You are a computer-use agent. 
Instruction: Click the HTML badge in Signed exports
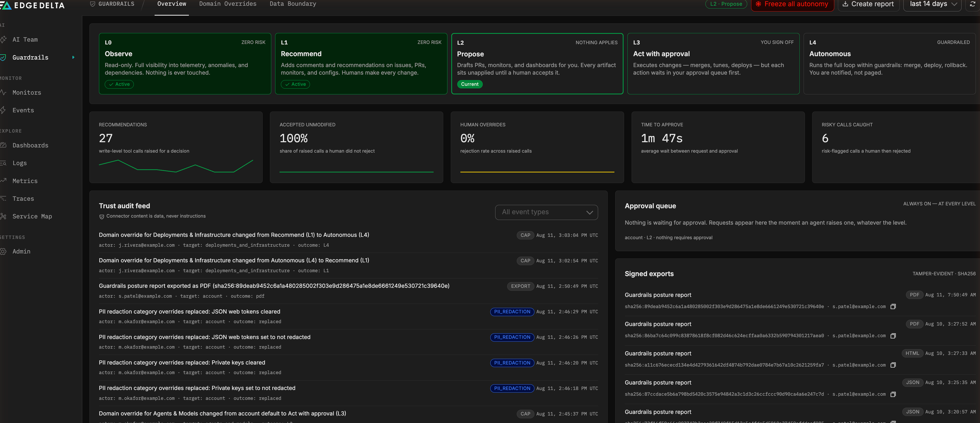(912, 354)
